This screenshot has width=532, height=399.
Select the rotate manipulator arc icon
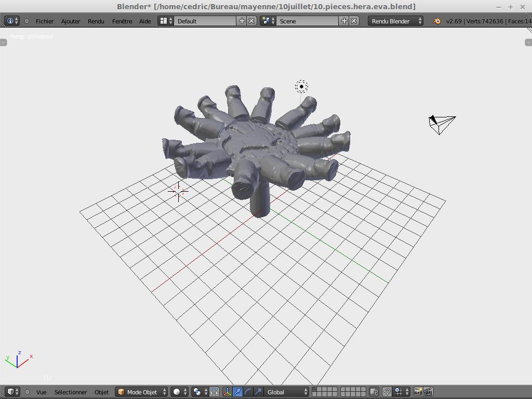[x=248, y=392]
